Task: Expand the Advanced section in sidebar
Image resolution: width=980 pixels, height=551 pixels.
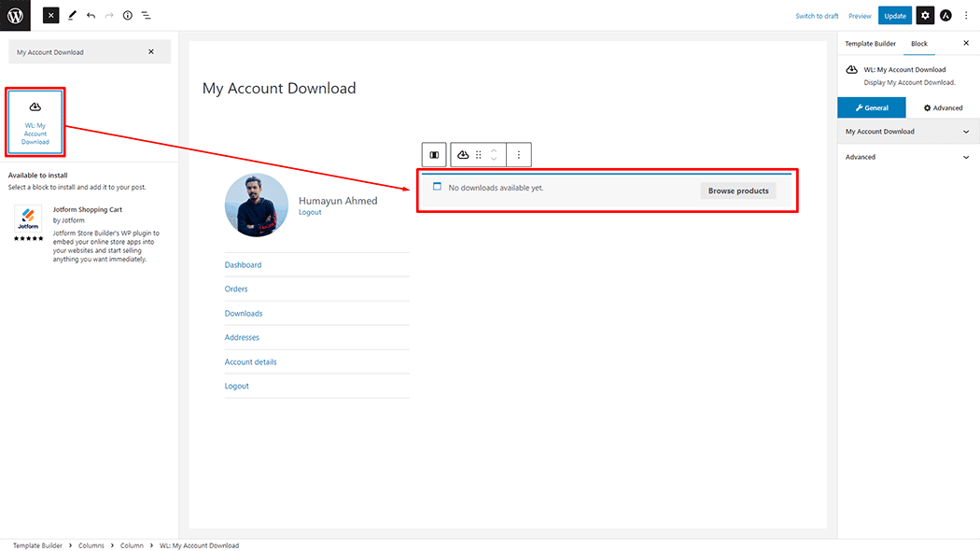Action: pyautogui.click(x=965, y=157)
